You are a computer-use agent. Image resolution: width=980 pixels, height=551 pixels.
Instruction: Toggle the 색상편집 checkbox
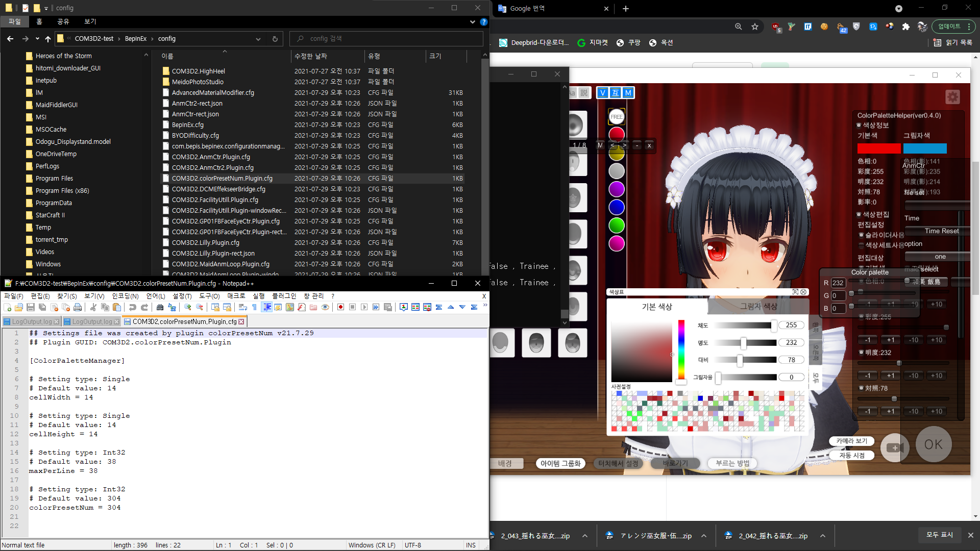(859, 214)
